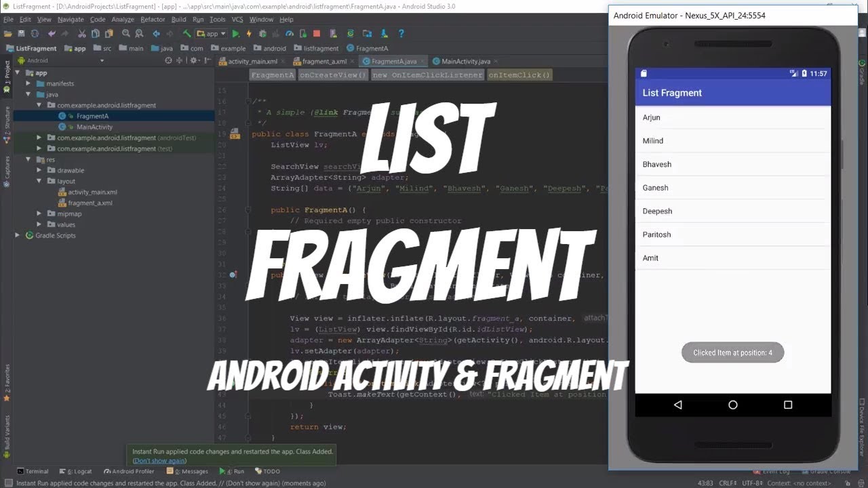Select MainActivity in project tree
The image size is (868, 488).
point(94,127)
